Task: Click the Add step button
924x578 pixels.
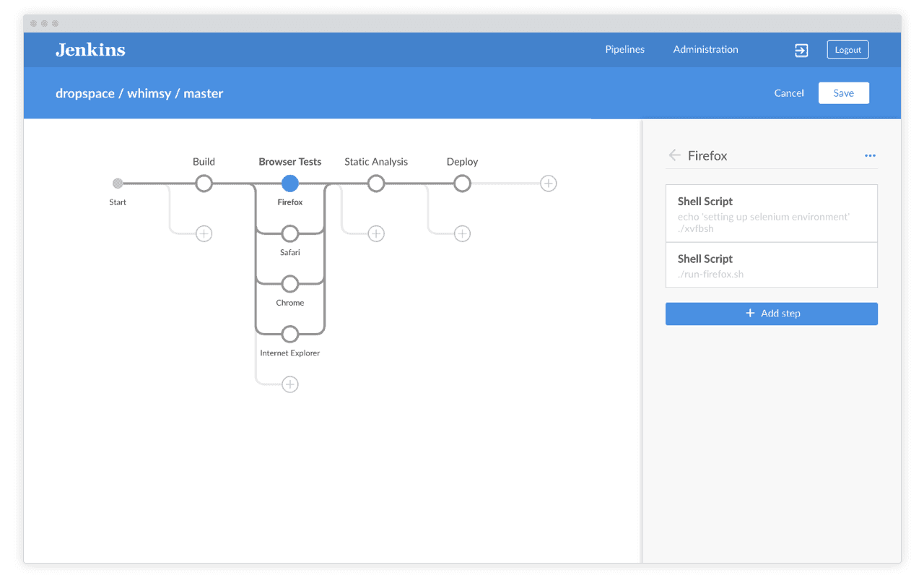Action: pyautogui.click(x=771, y=314)
